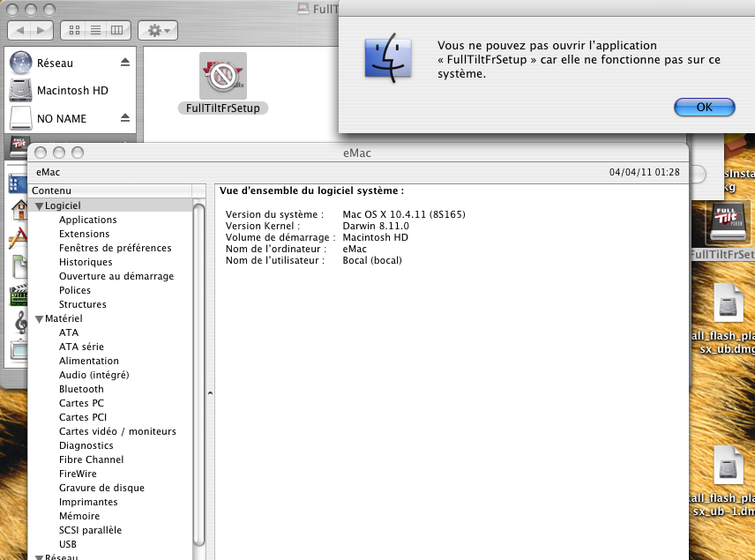Switch Finder to list view
755x560 pixels.
pos(96,30)
